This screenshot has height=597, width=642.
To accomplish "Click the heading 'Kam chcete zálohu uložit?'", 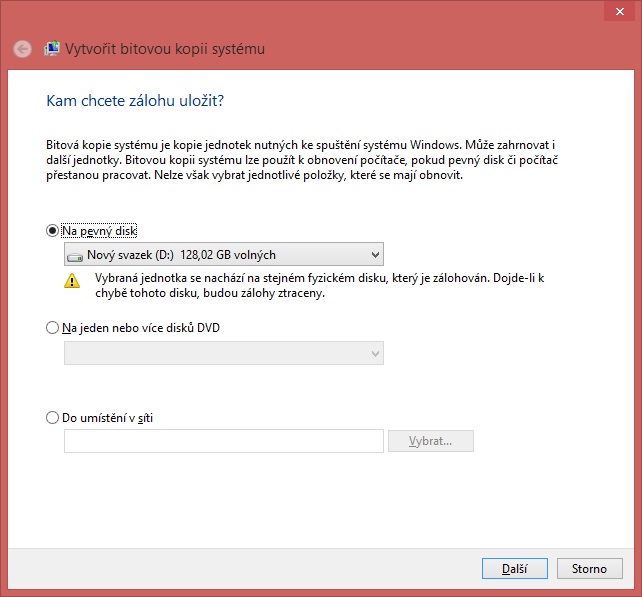I will point(134,101).
